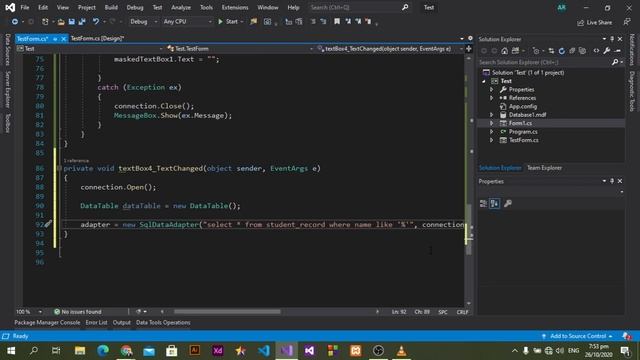Open the Toolbox side tab
Viewport: 640px width, 360px height.
tap(7, 123)
